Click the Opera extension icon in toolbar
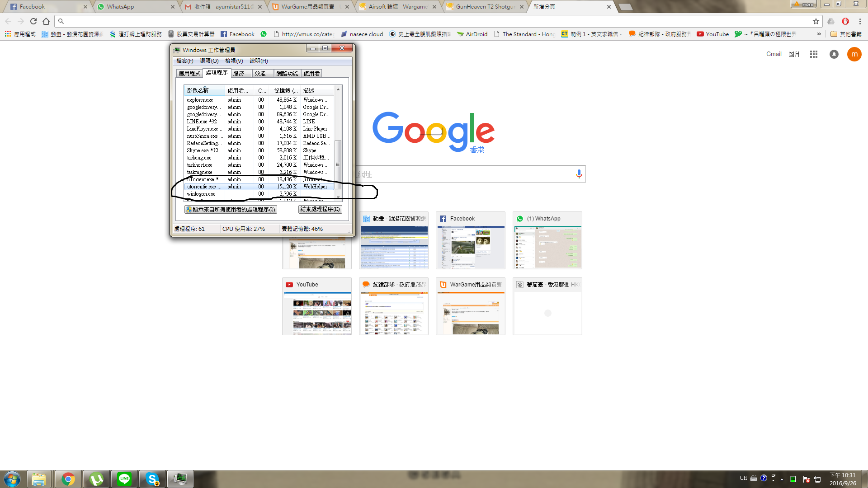 [x=845, y=21]
